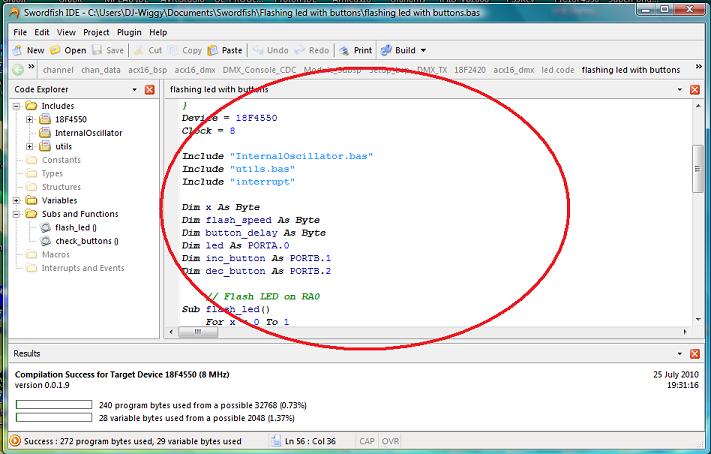Collapse the Includes tree node
The image size is (711, 454).
pos(16,106)
